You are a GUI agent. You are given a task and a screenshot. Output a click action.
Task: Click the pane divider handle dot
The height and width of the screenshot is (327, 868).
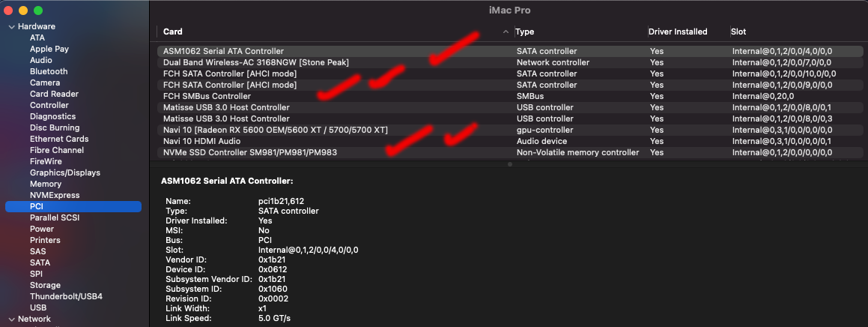[509, 163]
